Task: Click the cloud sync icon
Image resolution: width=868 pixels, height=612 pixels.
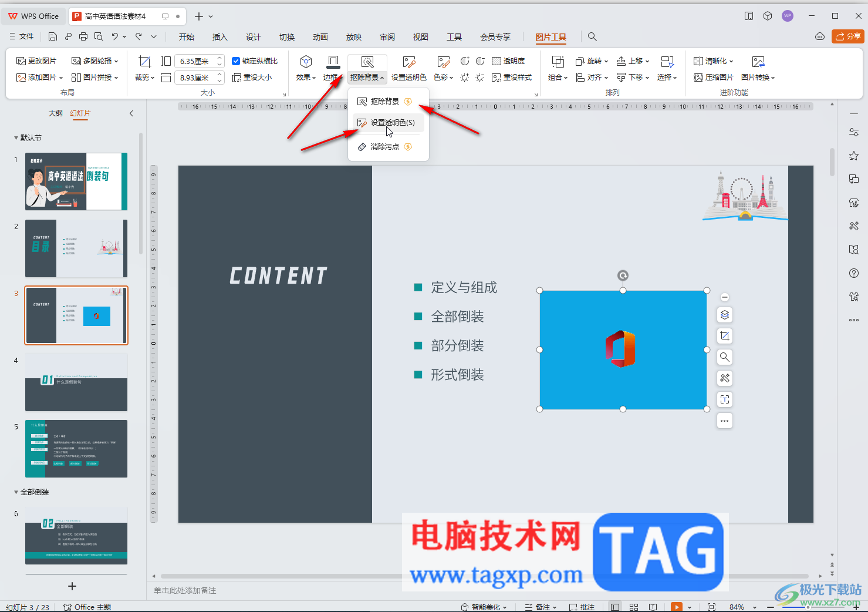Action: tap(820, 36)
